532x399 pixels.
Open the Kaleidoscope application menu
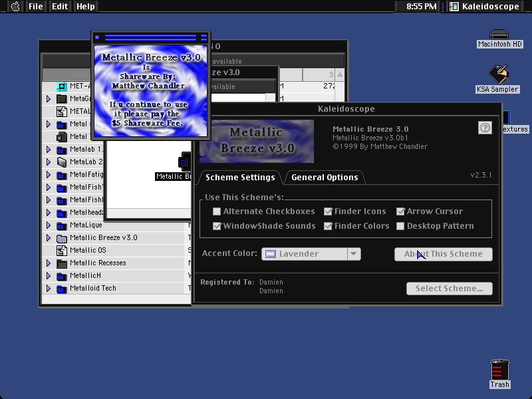[x=485, y=7]
